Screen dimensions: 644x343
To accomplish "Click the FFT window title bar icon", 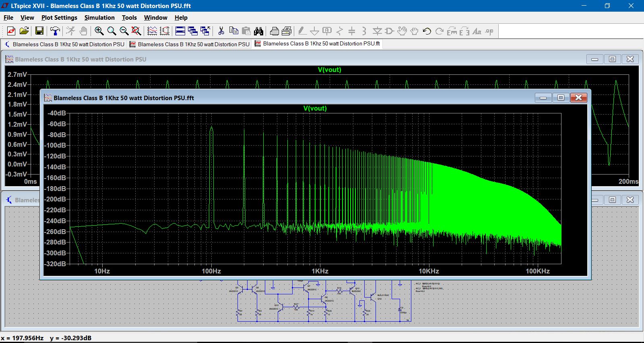I will [x=48, y=98].
